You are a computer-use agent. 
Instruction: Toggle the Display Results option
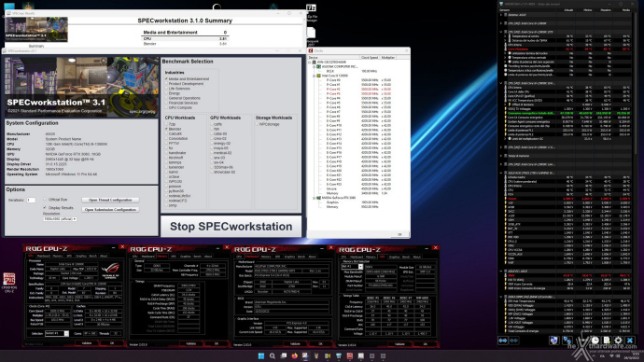pos(45,208)
